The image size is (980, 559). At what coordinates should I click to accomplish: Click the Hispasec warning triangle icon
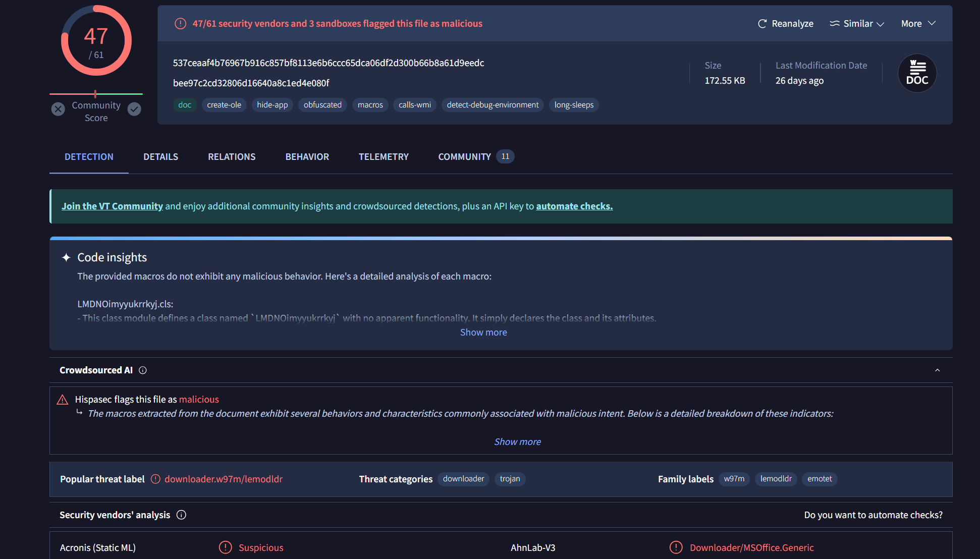coord(63,400)
